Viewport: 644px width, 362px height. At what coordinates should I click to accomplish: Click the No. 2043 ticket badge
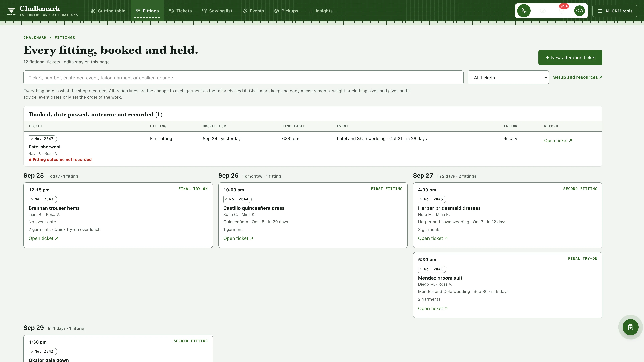click(x=42, y=199)
